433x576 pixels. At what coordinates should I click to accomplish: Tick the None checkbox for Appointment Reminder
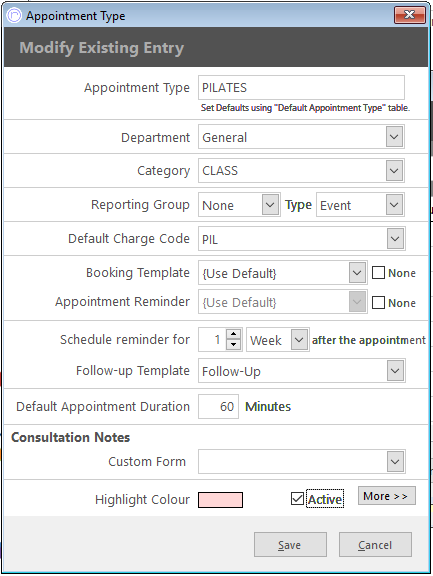(x=378, y=303)
